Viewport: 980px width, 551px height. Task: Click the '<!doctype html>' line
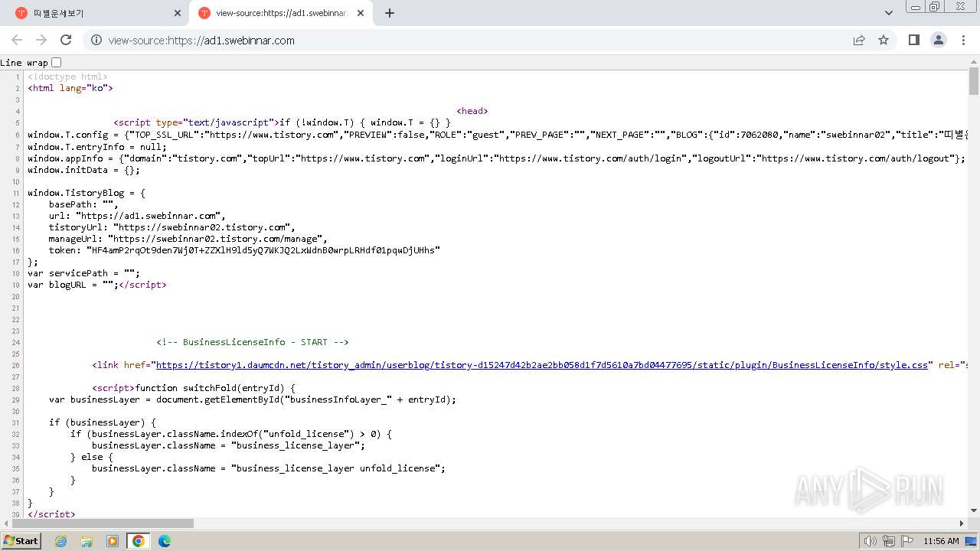pyautogui.click(x=67, y=77)
